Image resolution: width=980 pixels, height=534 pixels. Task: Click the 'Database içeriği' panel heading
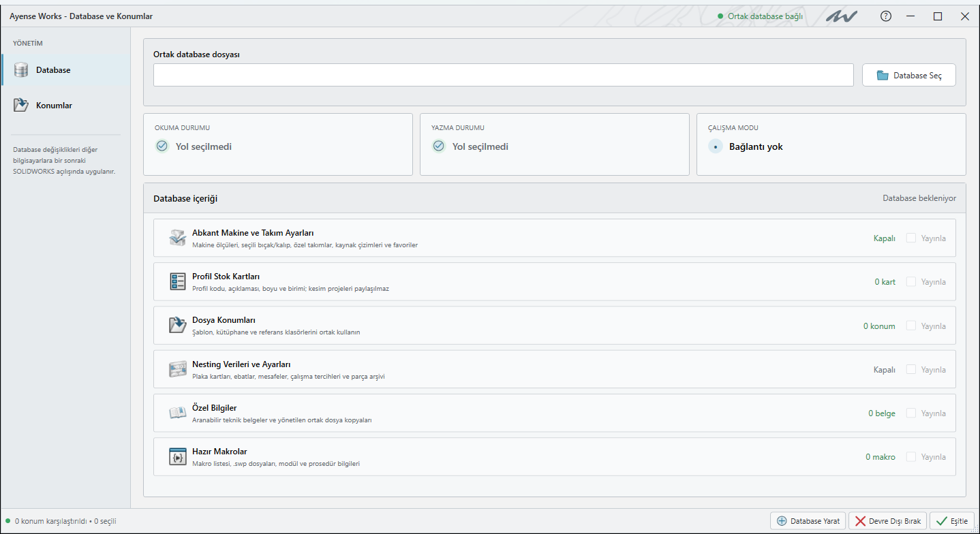185,199
